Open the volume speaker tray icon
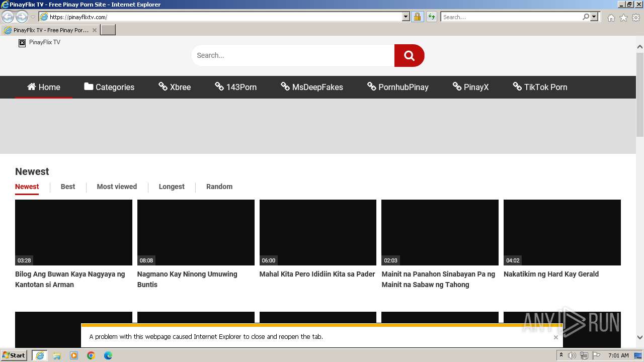 point(572,355)
